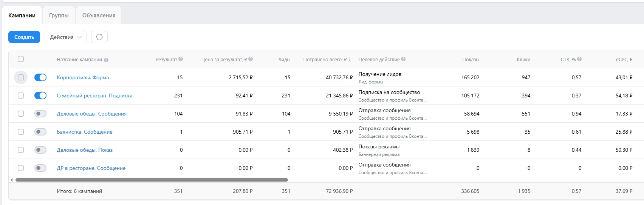Enable the Баянистка. Сообщение campaign toggle
The height and width of the screenshot is (205, 644).
[40, 132]
